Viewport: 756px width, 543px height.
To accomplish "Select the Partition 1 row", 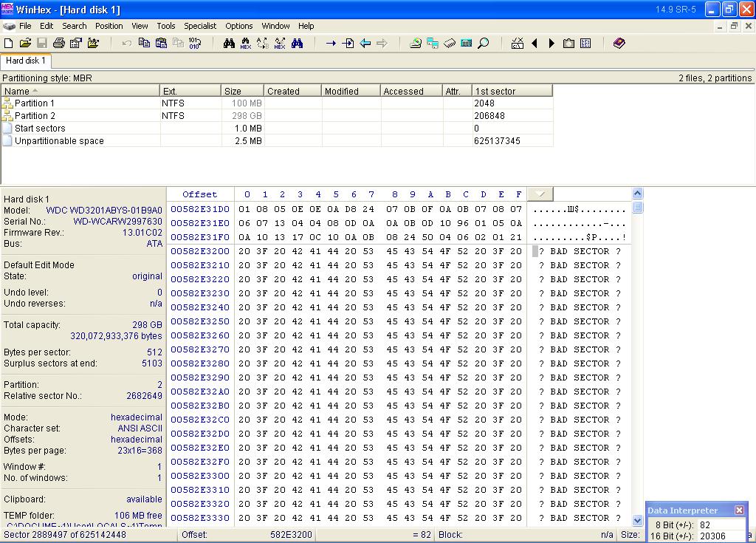I will tap(278, 103).
